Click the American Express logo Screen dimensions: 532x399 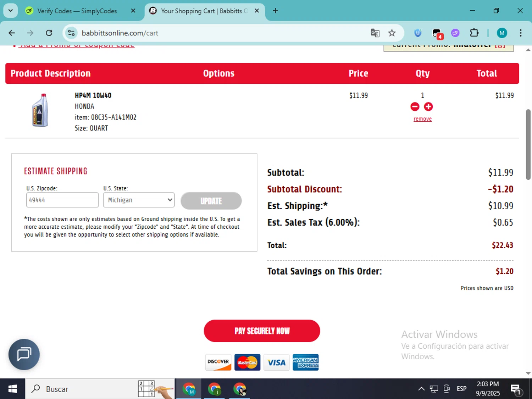pos(306,362)
